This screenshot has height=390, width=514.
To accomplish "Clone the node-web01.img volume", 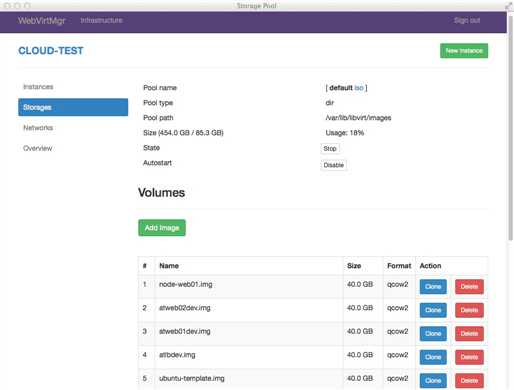I will 433,287.
